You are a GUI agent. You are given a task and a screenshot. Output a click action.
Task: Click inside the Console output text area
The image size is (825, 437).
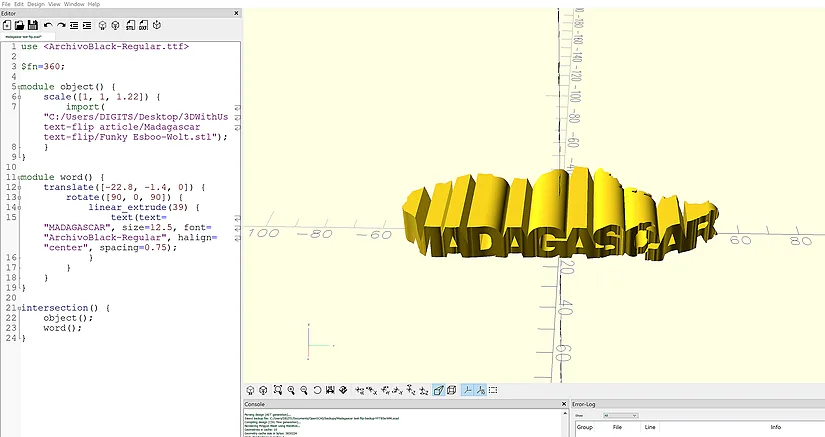point(403,424)
